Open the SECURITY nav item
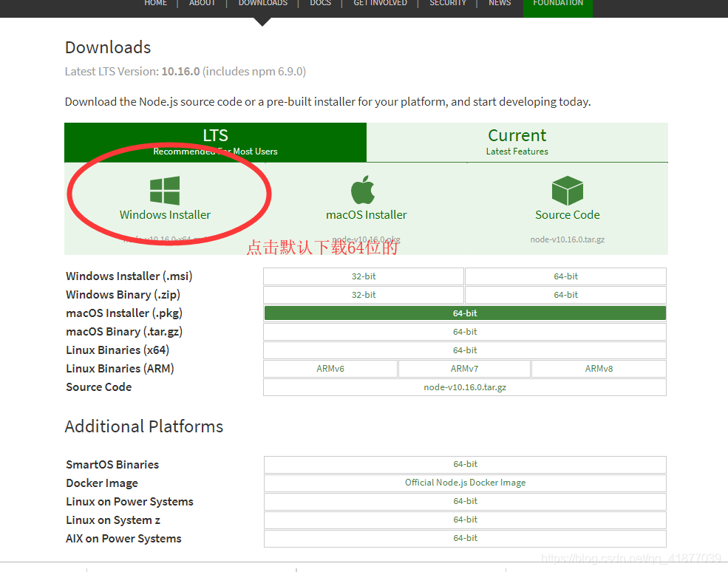728x572 pixels. point(448,3)
